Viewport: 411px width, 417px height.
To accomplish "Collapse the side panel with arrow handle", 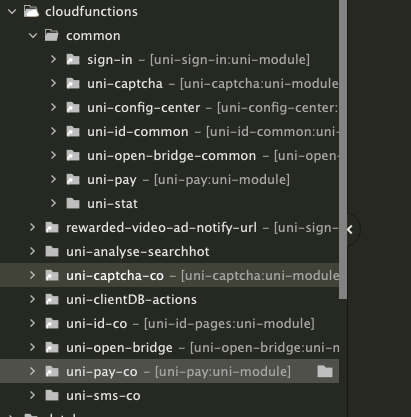I will [350, 229].
